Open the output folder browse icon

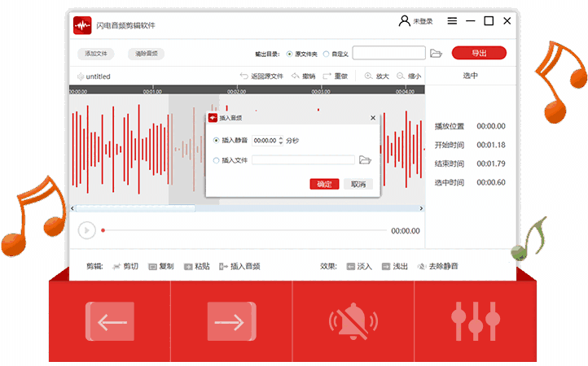pos(436,53)
